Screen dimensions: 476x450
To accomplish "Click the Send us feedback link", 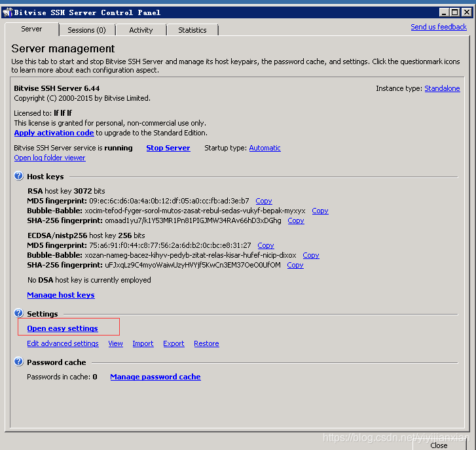I will [439, 27].
